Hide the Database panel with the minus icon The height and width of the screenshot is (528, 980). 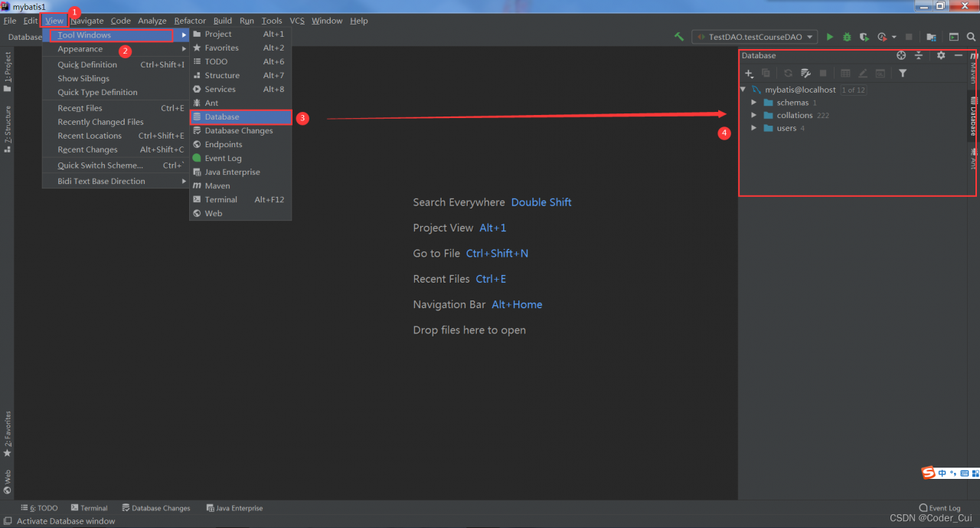958,55
